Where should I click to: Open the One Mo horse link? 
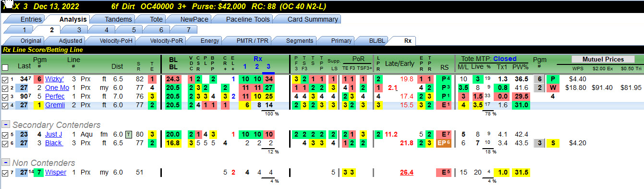click(57, 88)
